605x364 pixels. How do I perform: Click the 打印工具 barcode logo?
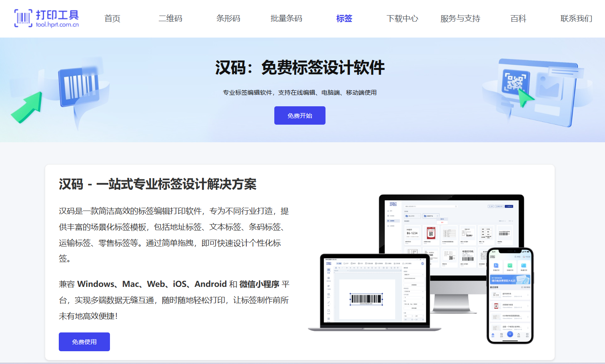pos(46,18)
